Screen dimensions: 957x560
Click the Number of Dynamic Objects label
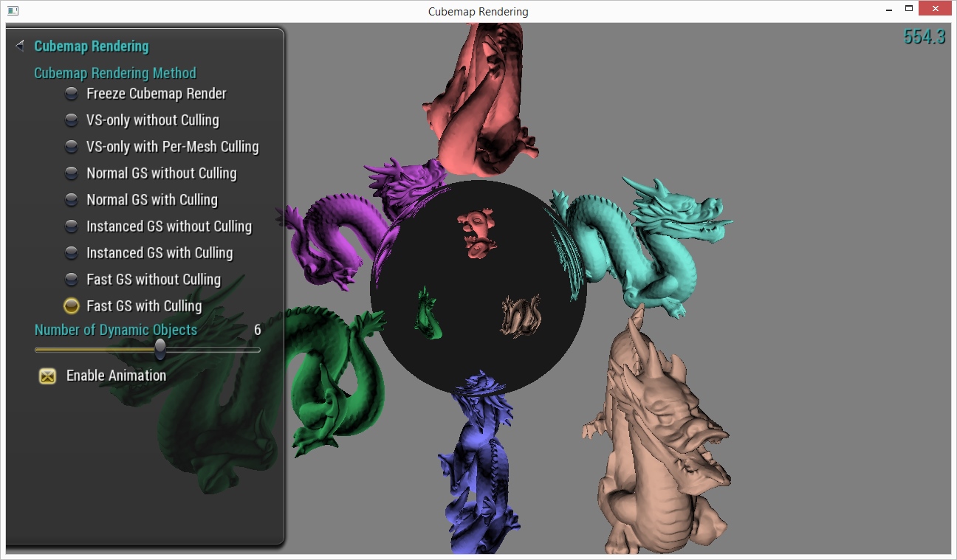[116, 330]
